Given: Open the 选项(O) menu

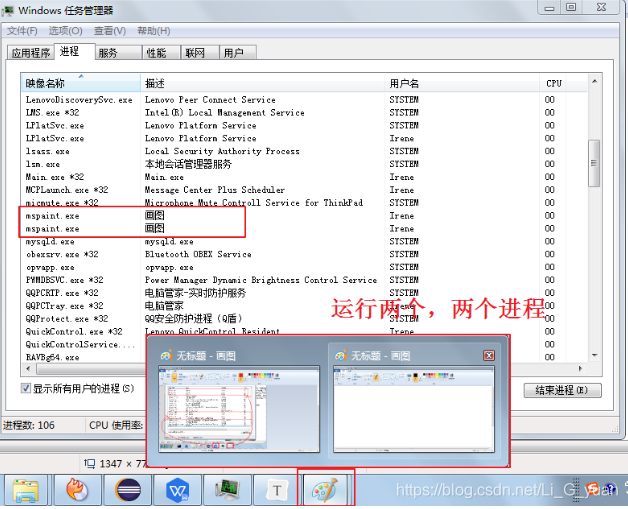Looking at the screenshot, I should click(x=65, y=31).
